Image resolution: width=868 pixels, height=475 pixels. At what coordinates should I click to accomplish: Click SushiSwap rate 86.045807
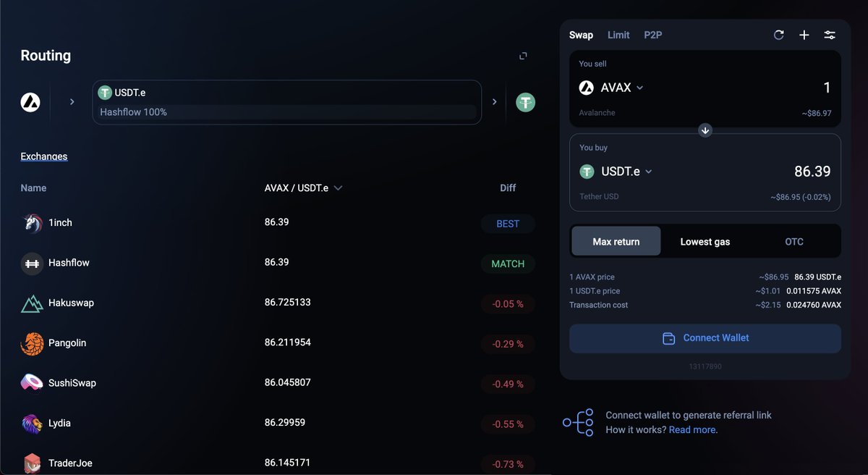point(288,382)
